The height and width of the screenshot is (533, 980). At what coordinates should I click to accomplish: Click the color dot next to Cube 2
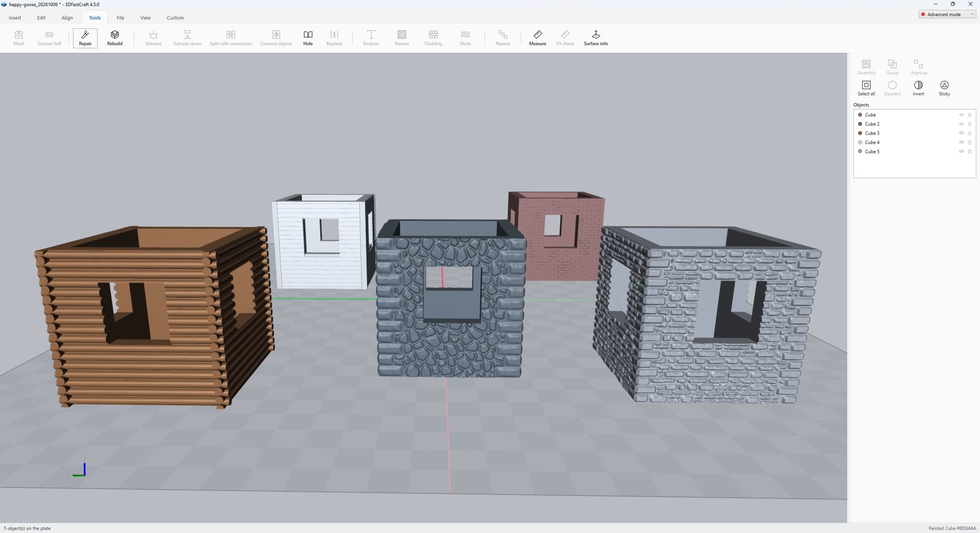coord(860,124)
